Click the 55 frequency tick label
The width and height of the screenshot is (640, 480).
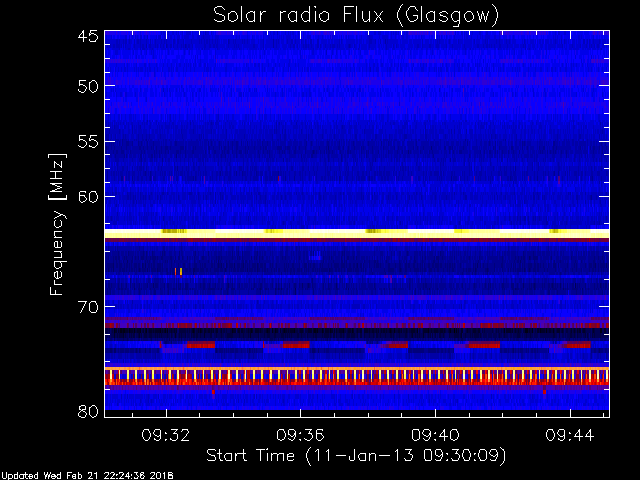88,142
